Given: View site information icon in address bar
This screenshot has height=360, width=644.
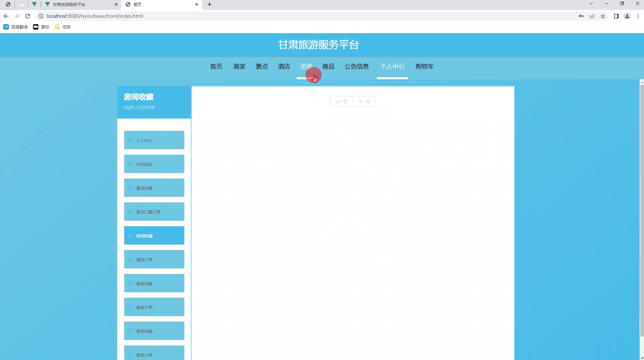Looking at the screenshot, I should (41, 16).
